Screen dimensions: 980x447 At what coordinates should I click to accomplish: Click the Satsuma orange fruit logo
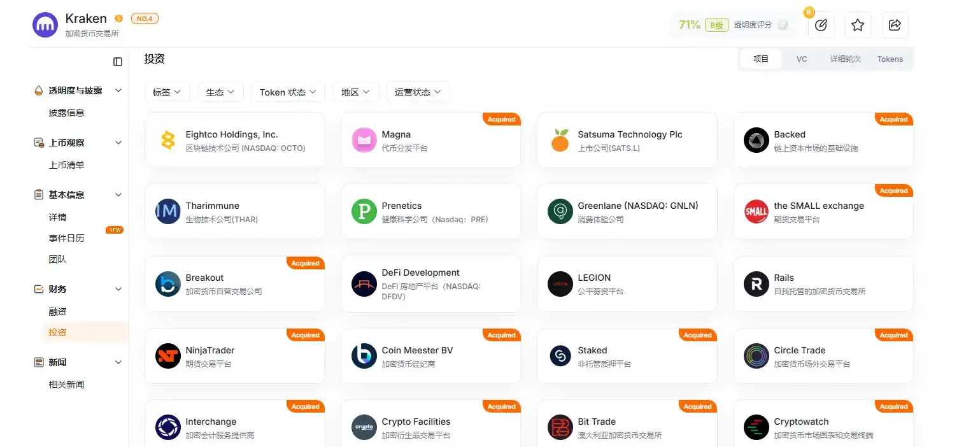click(x=560, y=140)
